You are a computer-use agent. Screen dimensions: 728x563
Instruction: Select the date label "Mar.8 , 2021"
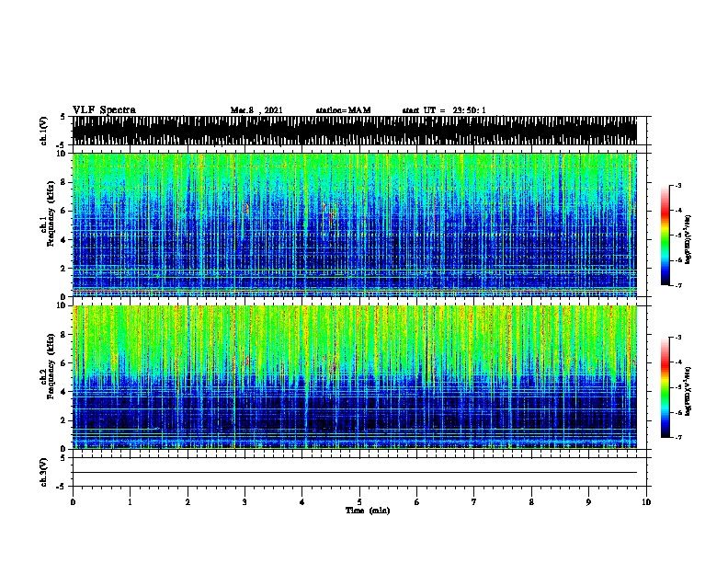point(256,110)
